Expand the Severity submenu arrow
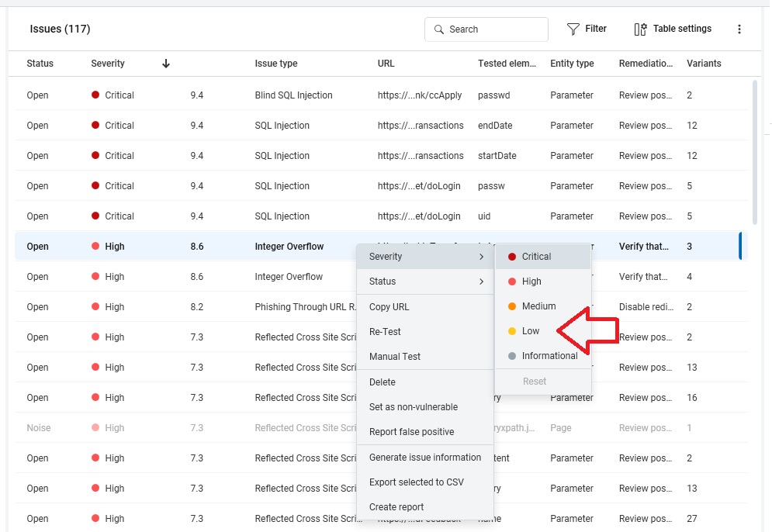Image resolution: width=772 pixels, height=532 pixels. tap(481, 257)
